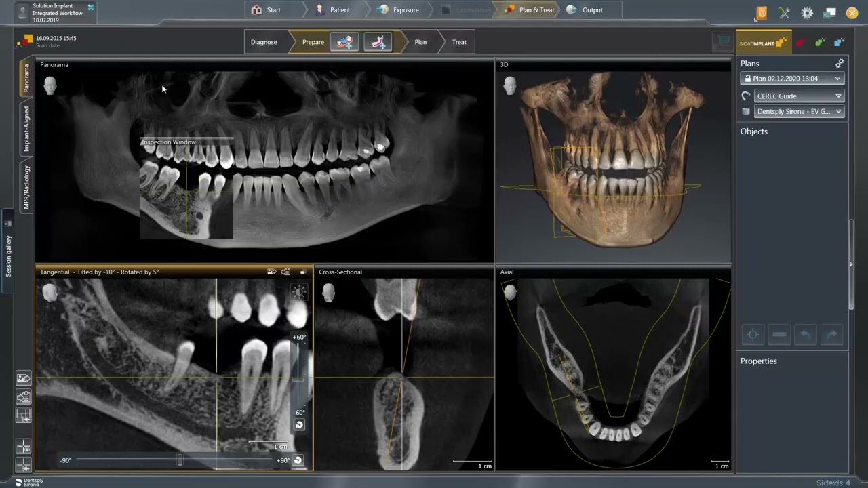Click head orientation icon in Cross-Sectional view
Image resolution: width=868 pixels, height=488 pixels.
328,293
